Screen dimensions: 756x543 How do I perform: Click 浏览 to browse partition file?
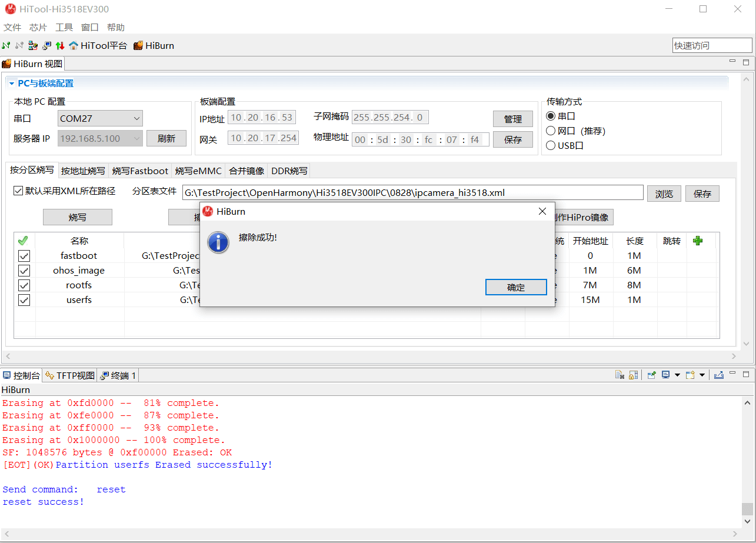point(664,194)
